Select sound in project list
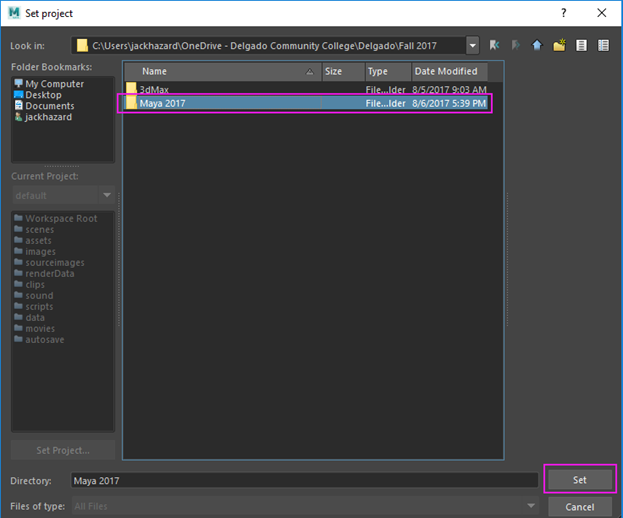623x518 pixels. coord(39,296)
